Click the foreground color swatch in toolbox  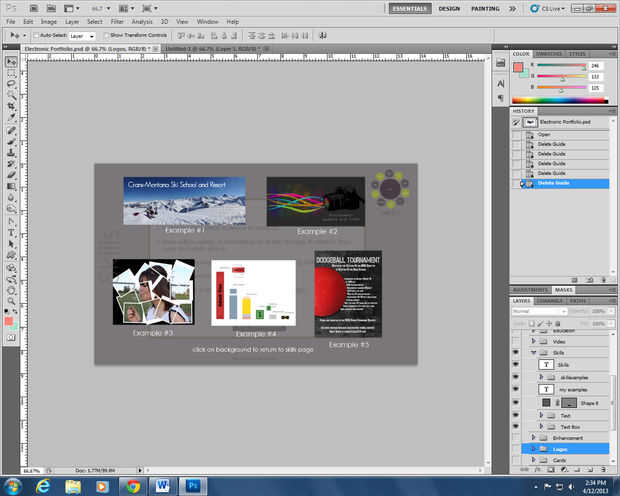pos(9,320)
